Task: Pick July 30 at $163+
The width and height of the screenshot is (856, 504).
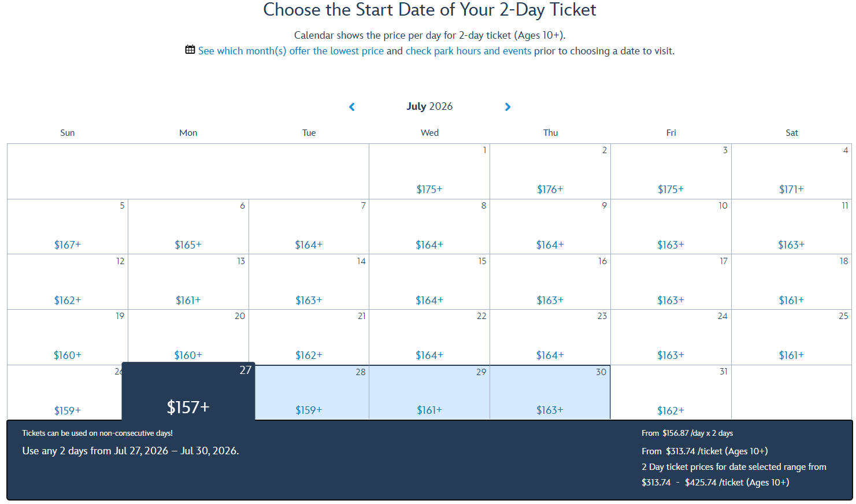Action: (x=550, y=393)
